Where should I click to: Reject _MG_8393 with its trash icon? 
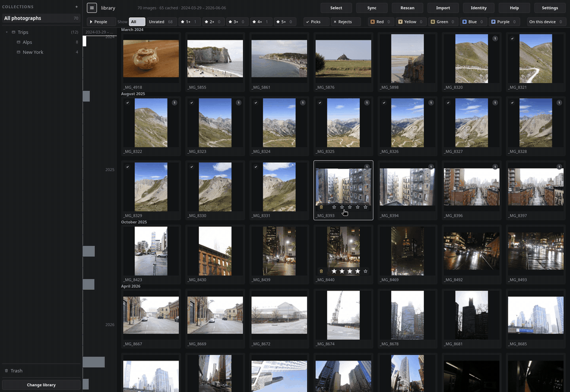click(321, 207)
